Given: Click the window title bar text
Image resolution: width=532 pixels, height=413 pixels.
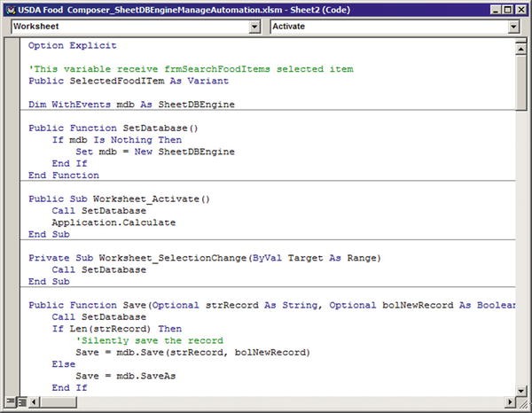Looking at the screenshot, I should (x=184, y=10).
